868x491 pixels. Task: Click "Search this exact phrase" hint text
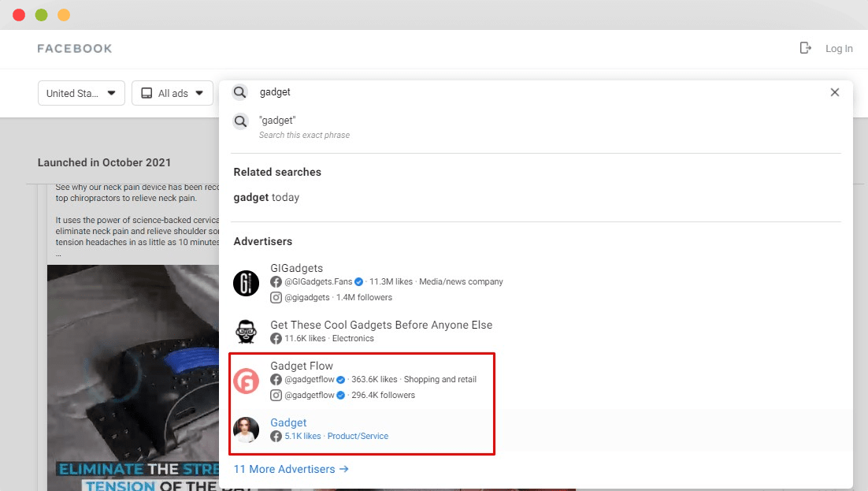point(305,136)
